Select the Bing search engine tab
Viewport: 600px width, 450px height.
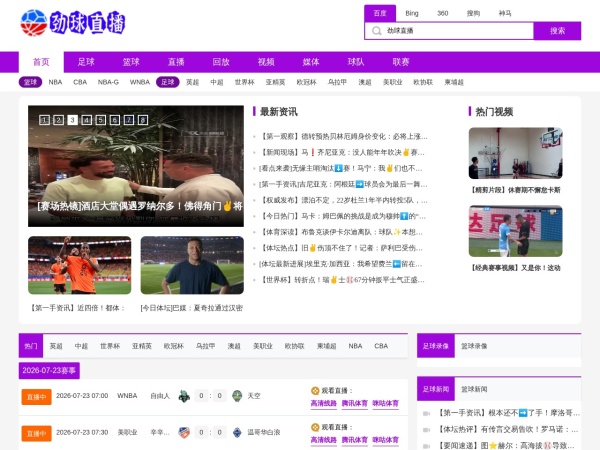click(412, 13)
